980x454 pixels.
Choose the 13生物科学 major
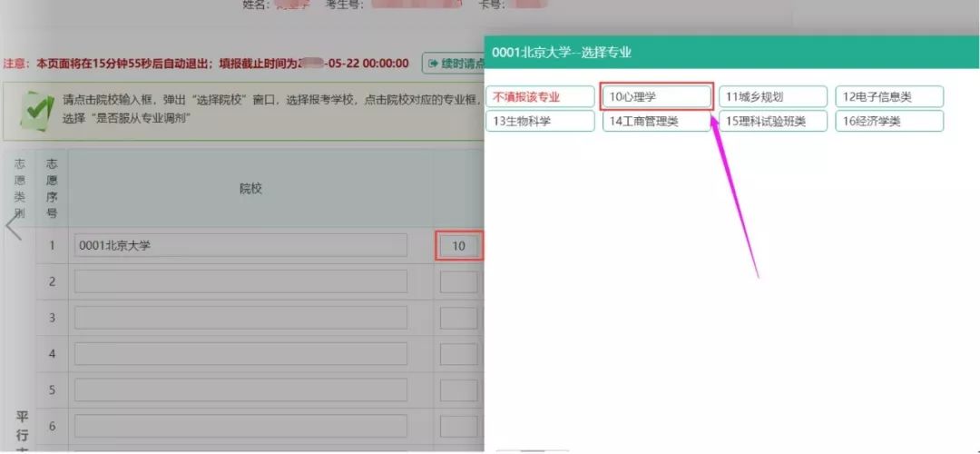pyautogui.click(x=540, y=121)
